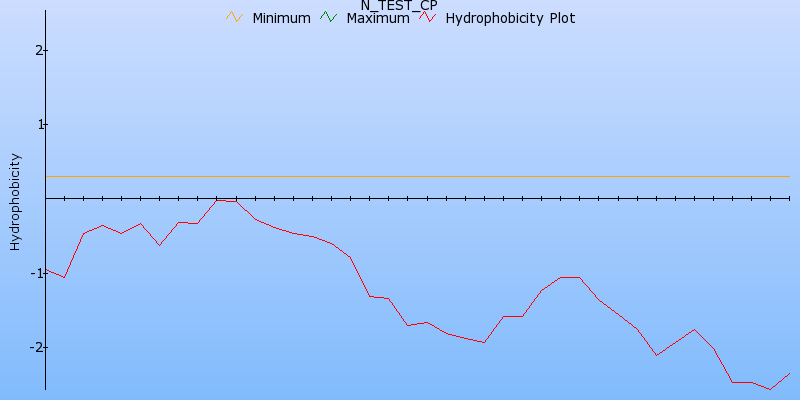Click the leftmost starting point of red curve
The width and height of the screenshot is (800, 400).
tap(46, 268)
